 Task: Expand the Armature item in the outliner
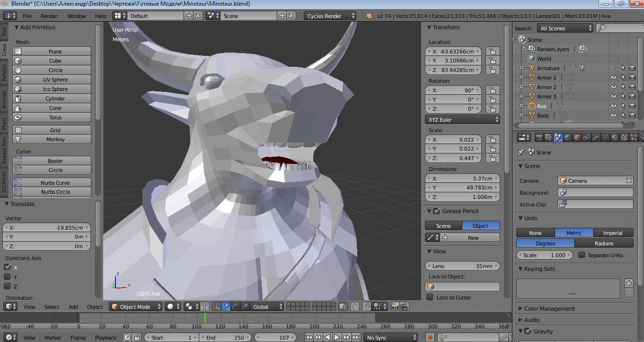tap(522, 68)
